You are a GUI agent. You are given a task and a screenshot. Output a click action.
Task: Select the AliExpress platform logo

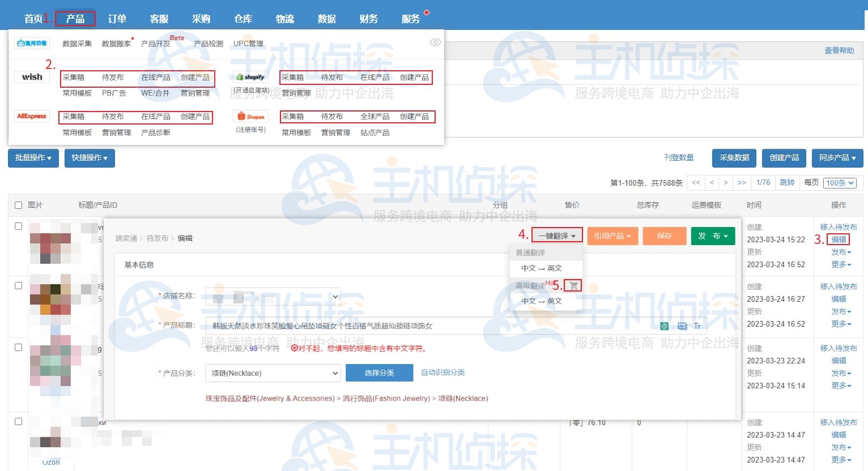point(32,116)
